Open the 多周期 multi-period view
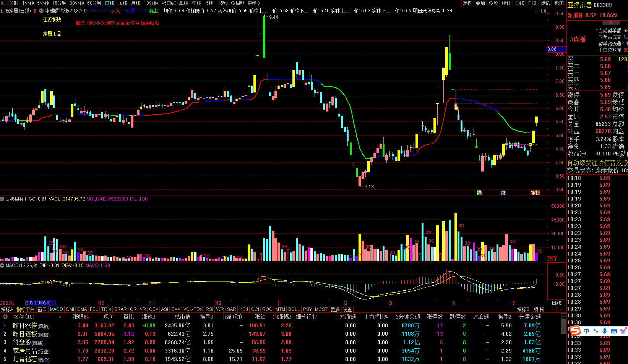The width and height of the screenshot is (628, 364). tap(237, 3)
